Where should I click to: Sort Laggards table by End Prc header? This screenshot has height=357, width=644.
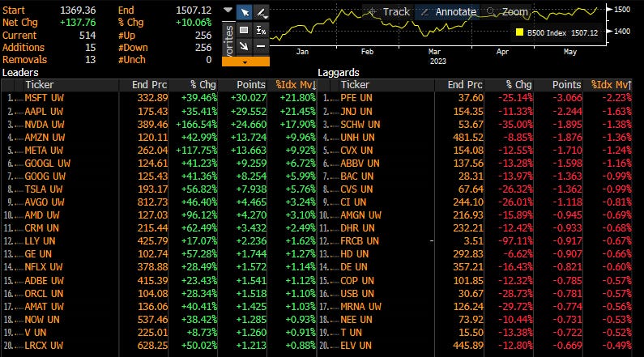459,85
